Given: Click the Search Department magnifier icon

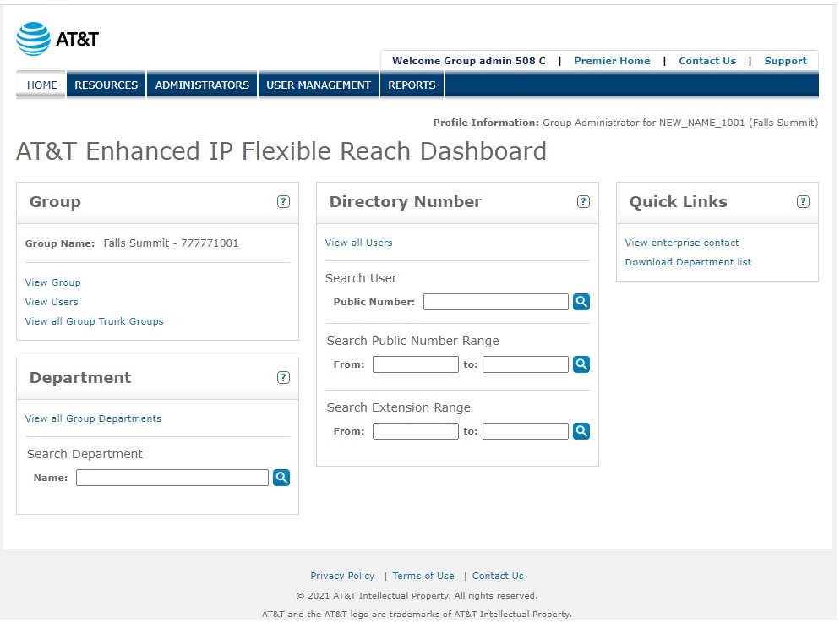Looking at the screenshot, I should click(281, 478).
